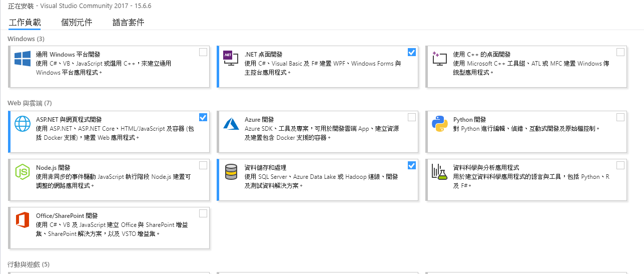The width and height of the screenshot is (644, 274).
Task: Open the 語言套件 tab
Action: pyautogui.click(x=129, y=23)
